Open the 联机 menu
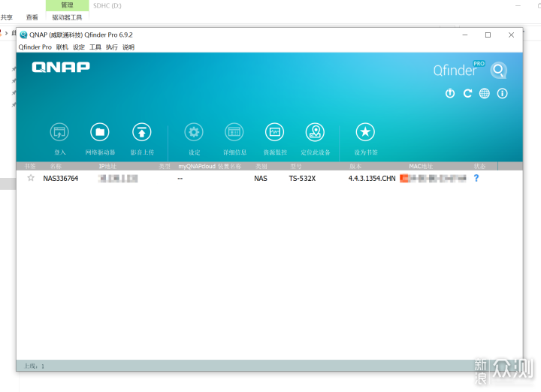The width and height of the screenshot is (541, 392). (62, 47)
